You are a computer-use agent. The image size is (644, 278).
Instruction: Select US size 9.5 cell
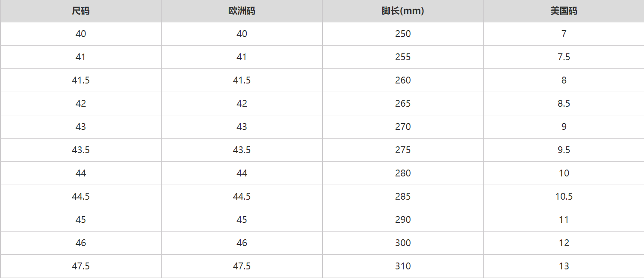pos(564,150)
